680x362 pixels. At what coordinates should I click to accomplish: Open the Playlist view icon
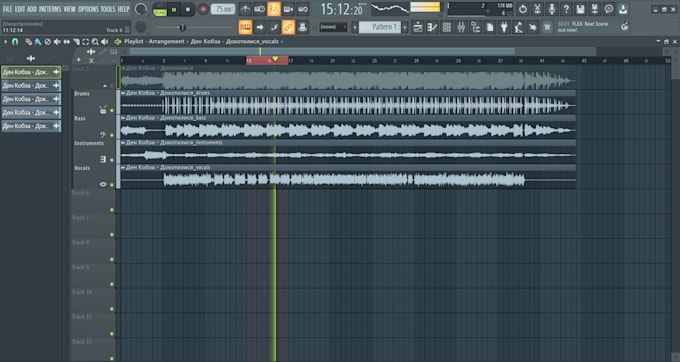(x=418, y=27)
